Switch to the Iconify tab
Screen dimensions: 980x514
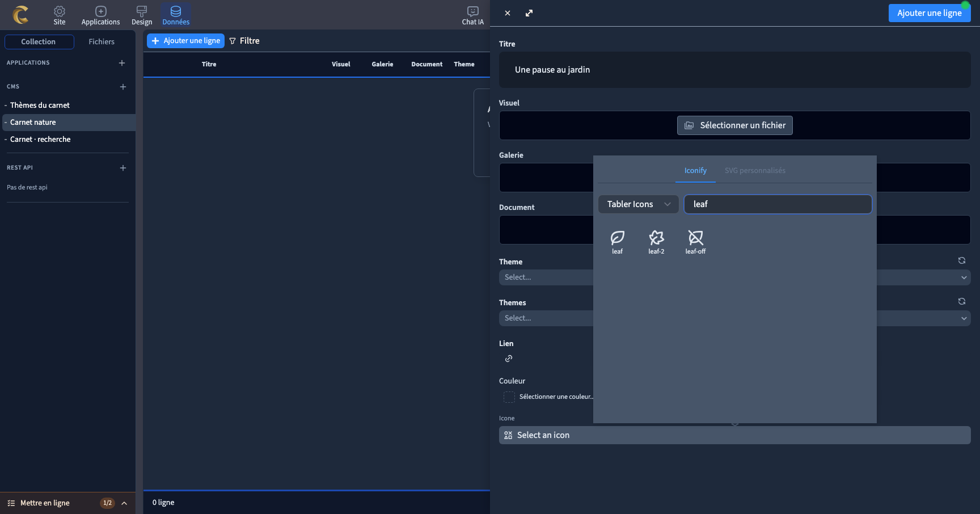(695, 171)
